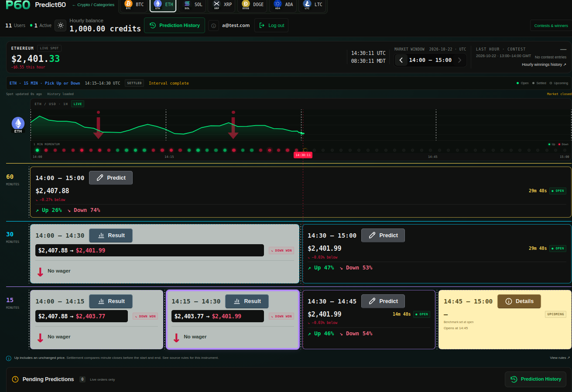The width and height of the screenshot is (572, 392).
Task: Click the LIVE badge on the ETH/USD chart
Action: 78,104
